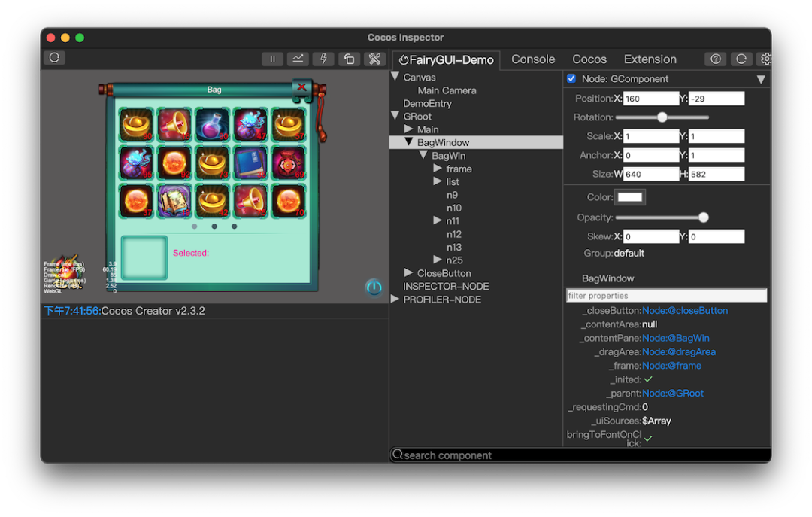Open the Node:@frame link
812x517 pixels.
(x=671, y=366)
